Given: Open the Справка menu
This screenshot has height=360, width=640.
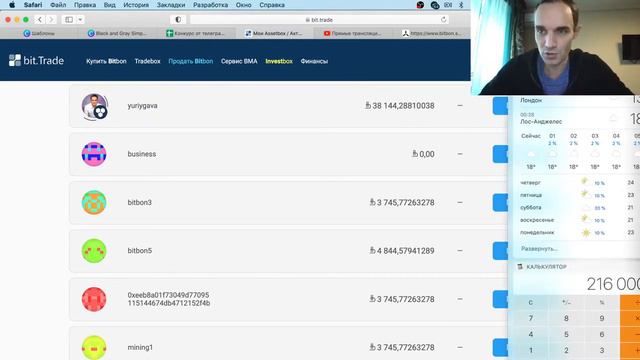Looking at the screenshot, I should (x=272, y=5).
